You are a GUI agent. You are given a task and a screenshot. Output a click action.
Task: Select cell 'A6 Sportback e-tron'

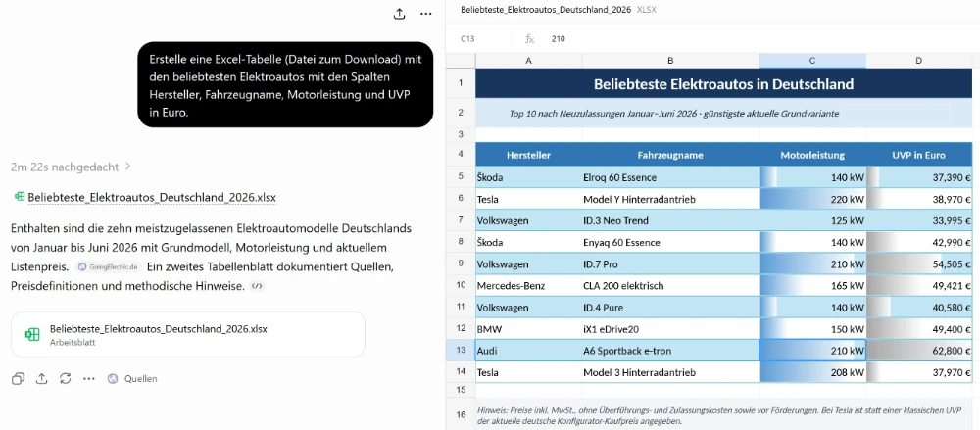coord(670,351)
